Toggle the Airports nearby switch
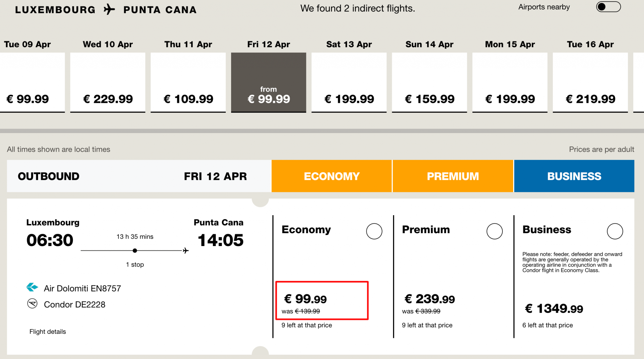This screenshot has height=359, width=644. pyautogui.click(x=608, y=7)
